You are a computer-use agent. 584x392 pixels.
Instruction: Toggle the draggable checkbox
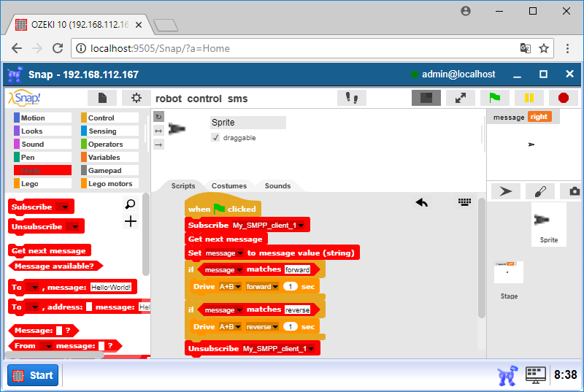[x=215, y=137]
